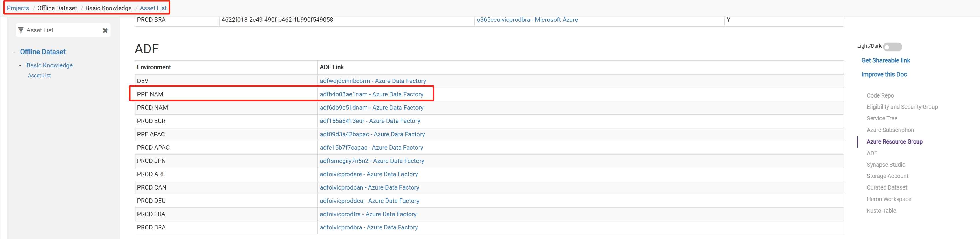Jump to Heron Workspace section
The image size is (980, 239).
(x=889, y=199)
